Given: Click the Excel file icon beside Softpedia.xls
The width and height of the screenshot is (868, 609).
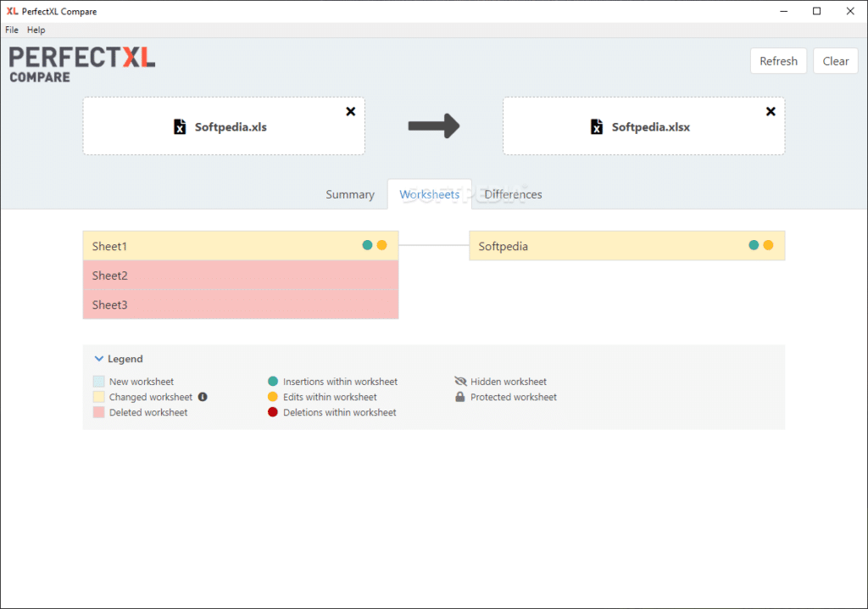Looking at the screenshot, I should [180, 127].
